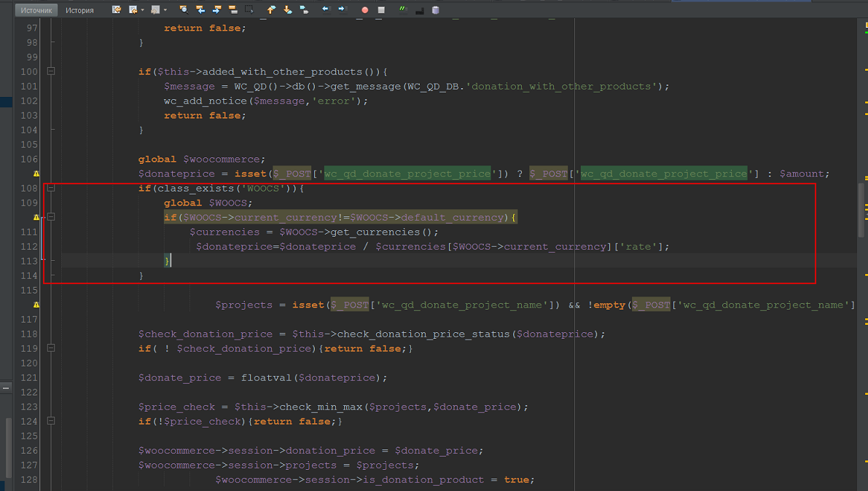Screen dimensions: 868x491
Task: Place cursor on 'global $woocommerce;' text
Action: click(x=202, y=160)
